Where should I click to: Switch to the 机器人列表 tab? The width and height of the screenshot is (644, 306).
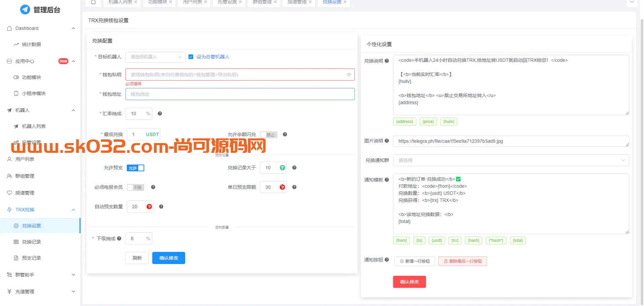tap(120, 2)
